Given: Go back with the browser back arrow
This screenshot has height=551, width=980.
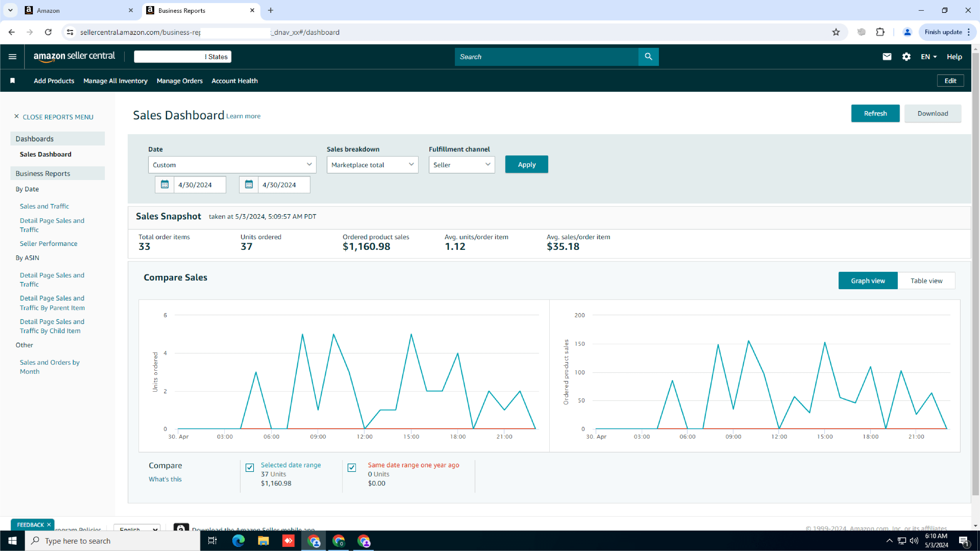Looking at the screenshot, I should pos(11,32).
